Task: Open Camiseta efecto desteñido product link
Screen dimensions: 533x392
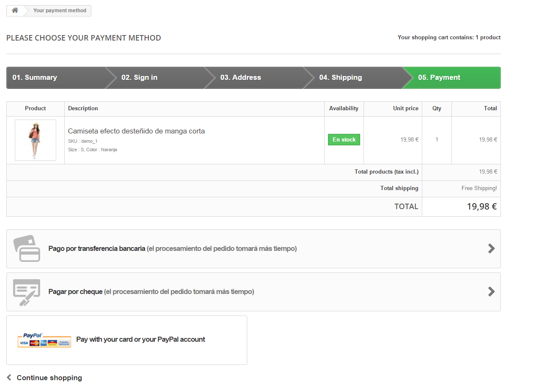Action: click(136, 131)
